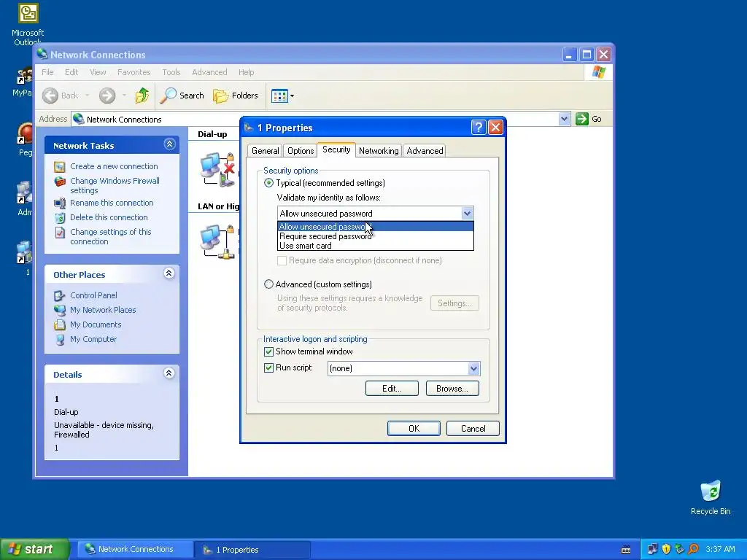Click Cancel in Properties dialog

coord(473,429)
